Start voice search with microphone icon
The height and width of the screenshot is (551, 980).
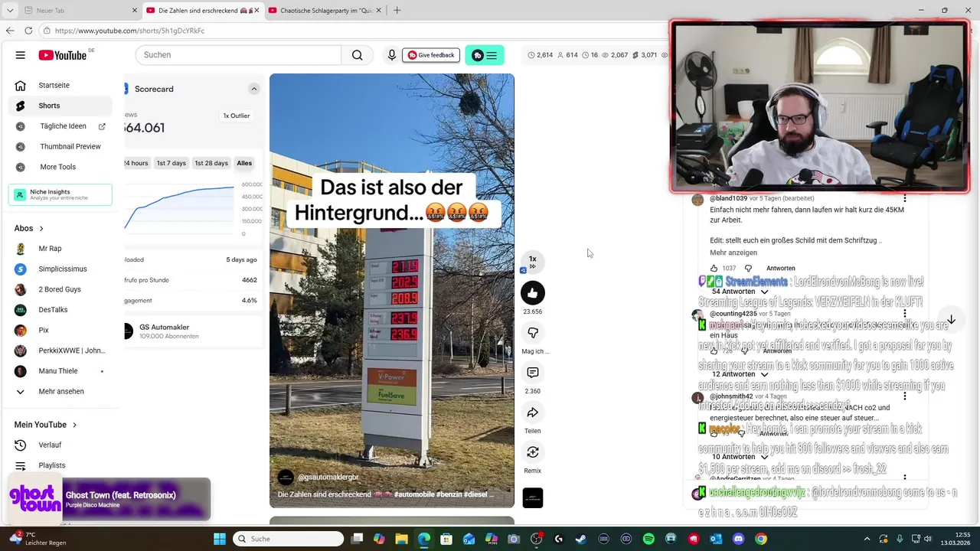click(x=392, y=55)
